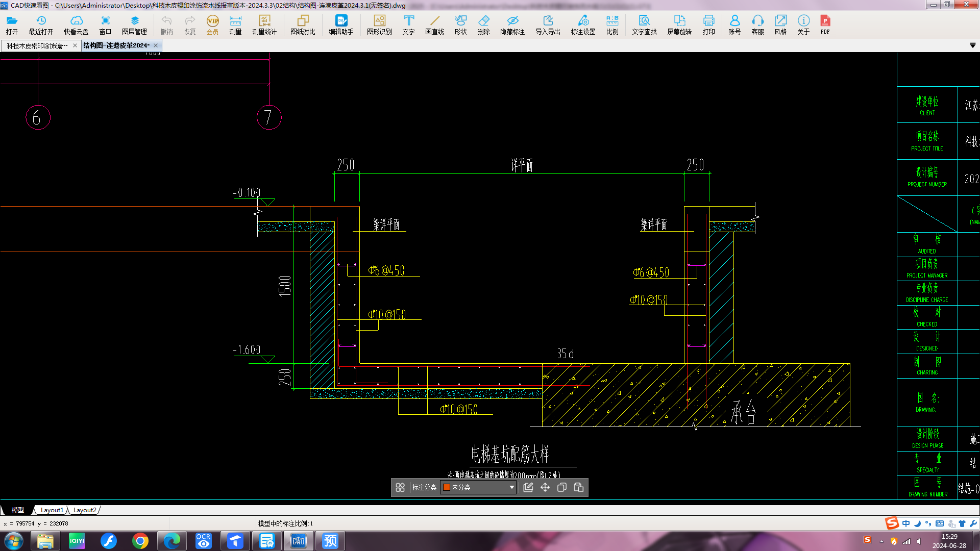This screenshot has height=551, width=980.
Task: Open 文字查找 text search
Action: pos(644,24)
